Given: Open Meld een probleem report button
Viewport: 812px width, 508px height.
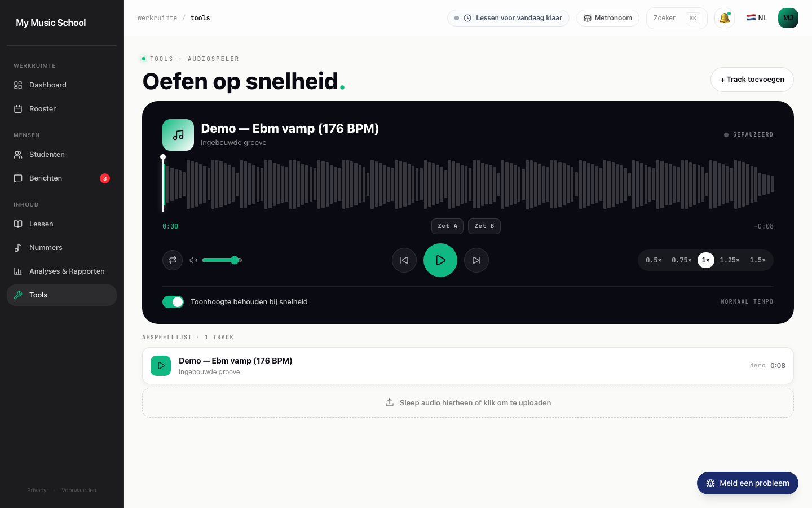Looking at the screenshot, I should tap(748, 483).
